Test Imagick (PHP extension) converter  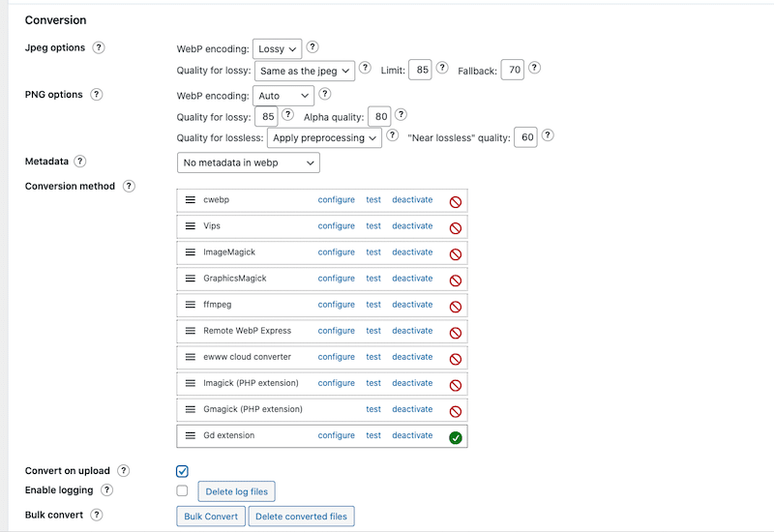click(373, 383)
